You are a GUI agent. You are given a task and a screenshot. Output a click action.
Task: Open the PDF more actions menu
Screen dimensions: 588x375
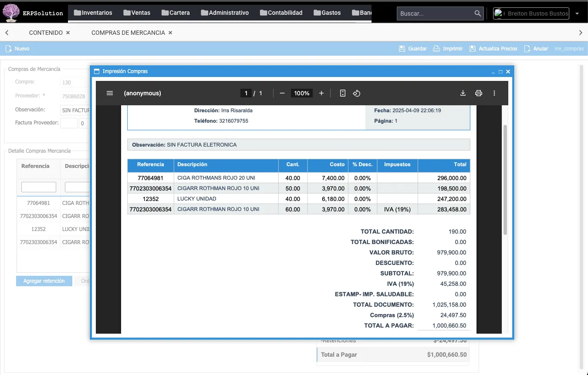tap(494, 93)
